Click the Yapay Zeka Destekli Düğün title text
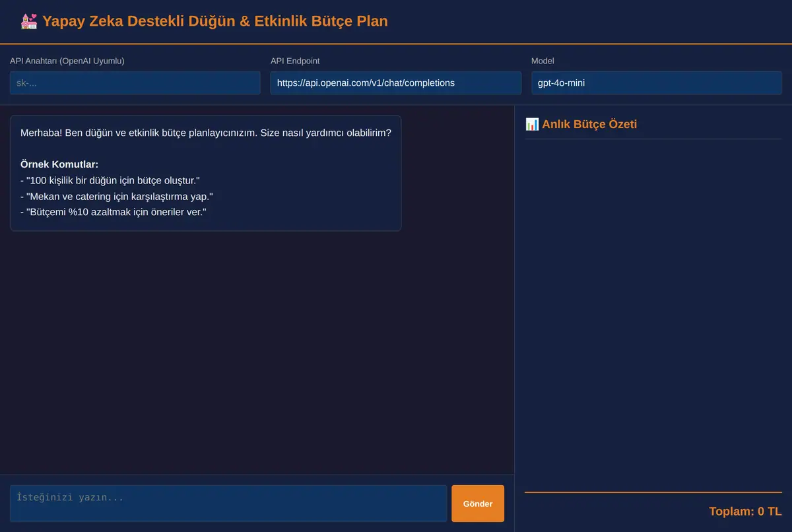 (x=215, y=21)
